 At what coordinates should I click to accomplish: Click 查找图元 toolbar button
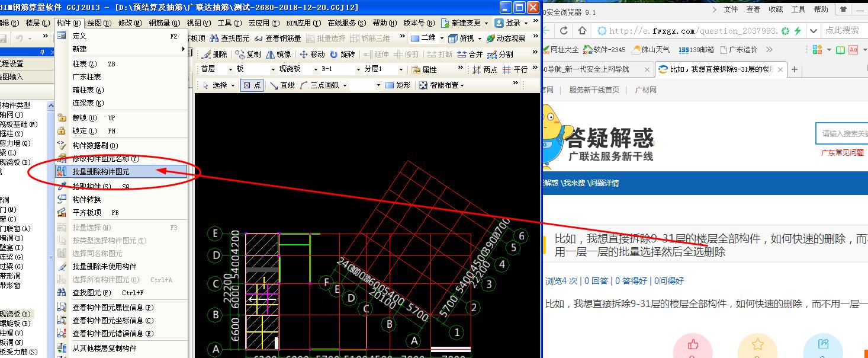pyautogui.click(x=230, y=38)
